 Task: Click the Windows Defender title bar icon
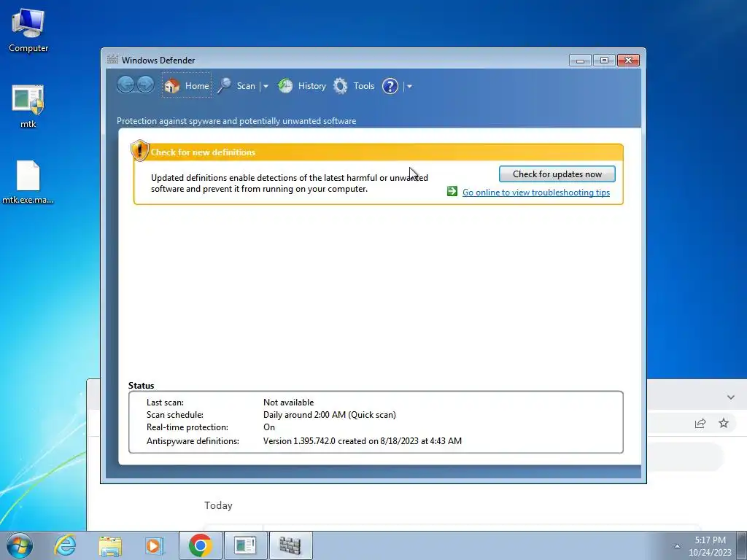pos(112,60)
